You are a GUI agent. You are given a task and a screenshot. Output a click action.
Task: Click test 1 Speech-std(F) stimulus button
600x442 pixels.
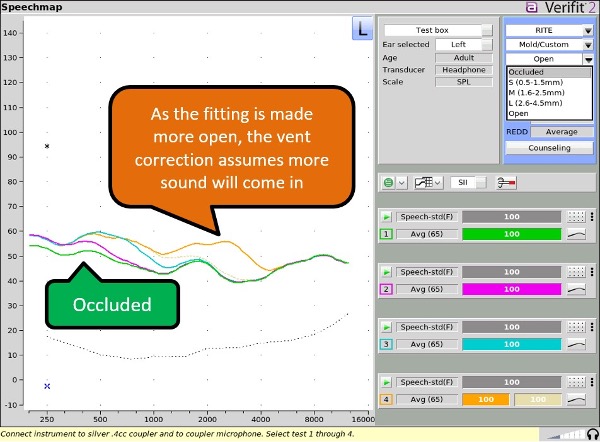[427, 217]
